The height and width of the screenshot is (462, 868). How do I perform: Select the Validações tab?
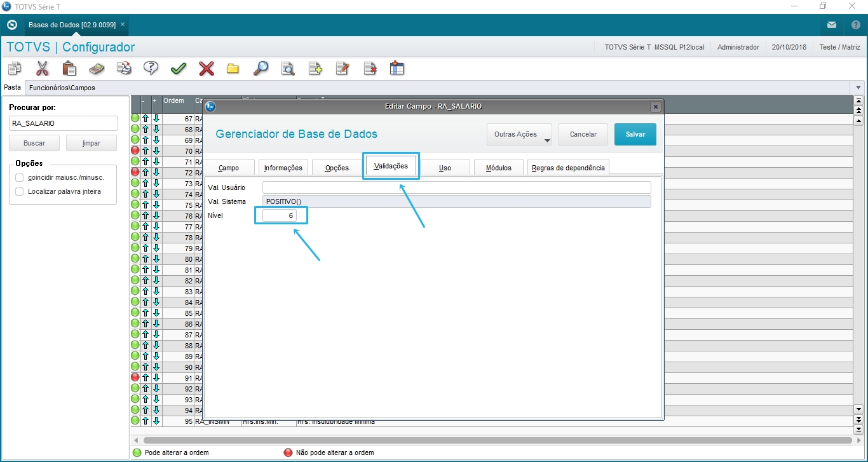(391, 166)
